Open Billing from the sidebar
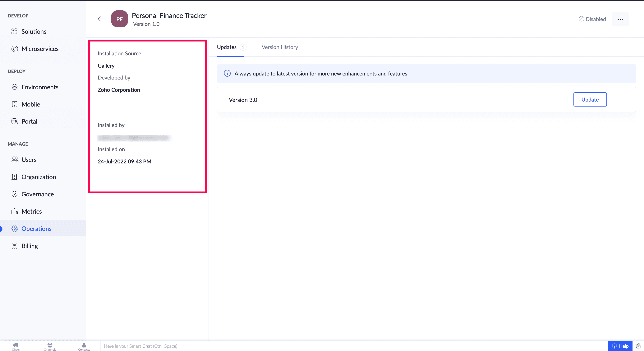 (30, 246)
